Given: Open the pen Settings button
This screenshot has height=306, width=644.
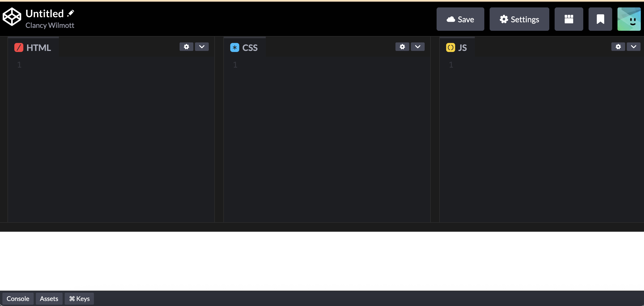Looking at the screenshot, I should click(x=519, y=19).
